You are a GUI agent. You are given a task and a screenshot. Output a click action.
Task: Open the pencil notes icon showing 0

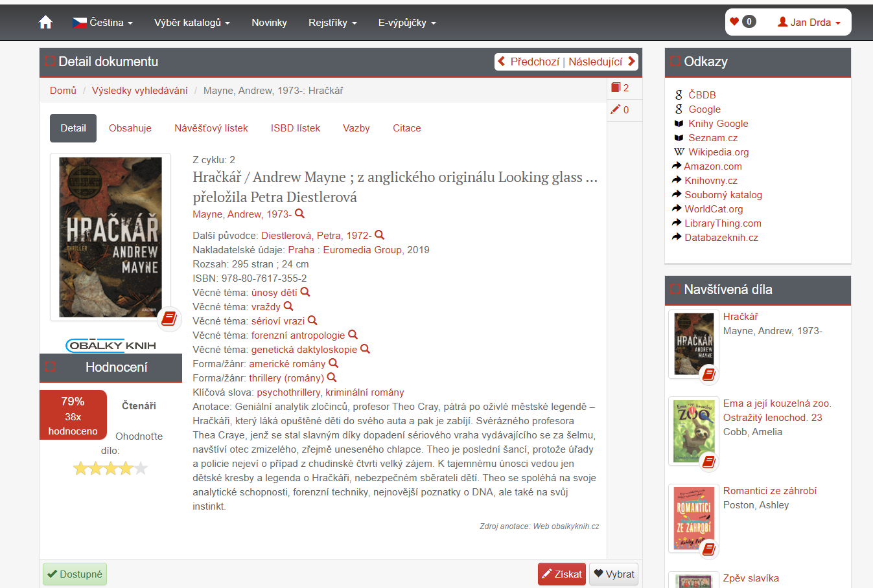pos(620,109)
